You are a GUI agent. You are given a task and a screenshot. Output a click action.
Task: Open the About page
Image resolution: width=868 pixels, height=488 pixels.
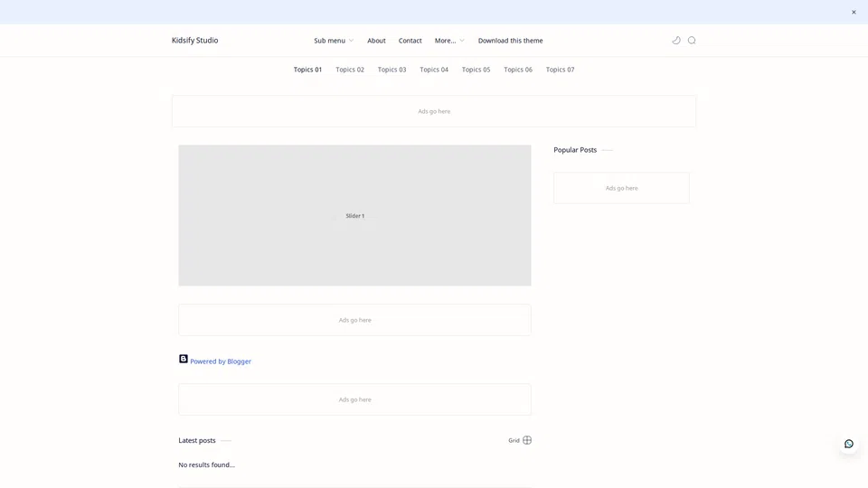(376, 41)
